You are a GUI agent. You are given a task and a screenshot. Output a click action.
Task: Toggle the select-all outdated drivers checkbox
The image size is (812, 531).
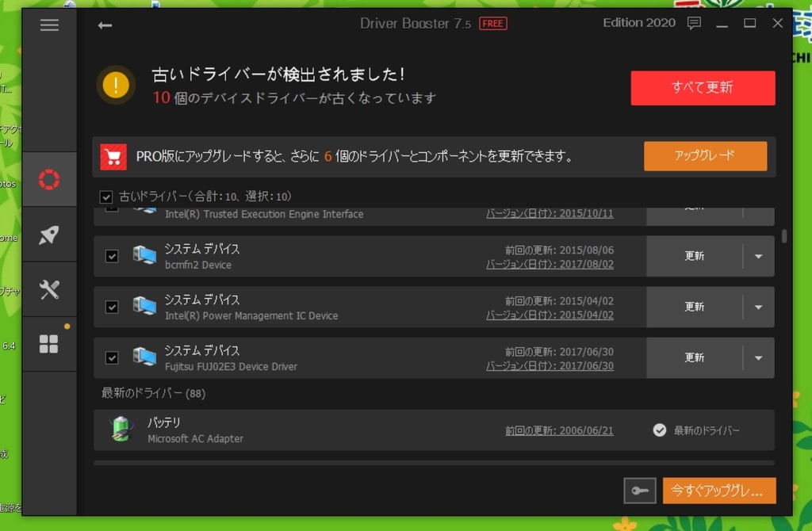106,197
